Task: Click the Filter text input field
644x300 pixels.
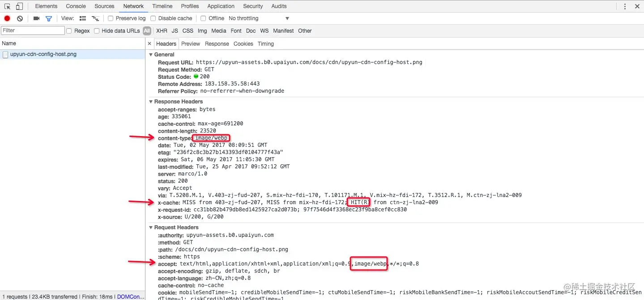Action: tap(33, 30)
